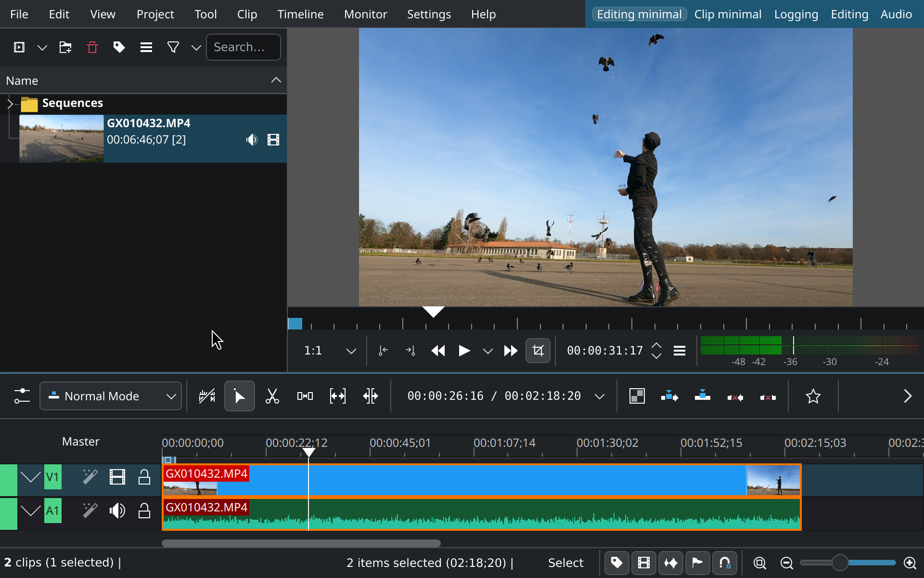
Task: Toggle snapping magnet in status bar
Action: click(x=724, y=563)
